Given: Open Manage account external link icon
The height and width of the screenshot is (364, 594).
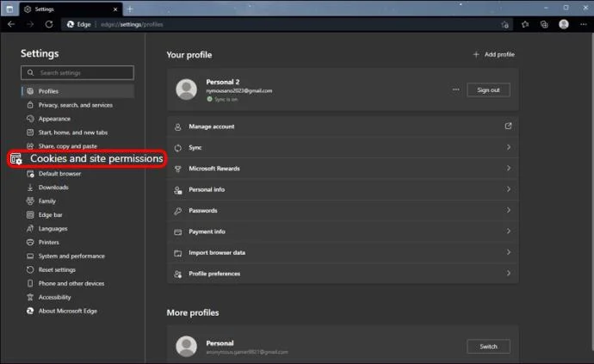Looking at the screenshot, I should (x=509, y=126).
